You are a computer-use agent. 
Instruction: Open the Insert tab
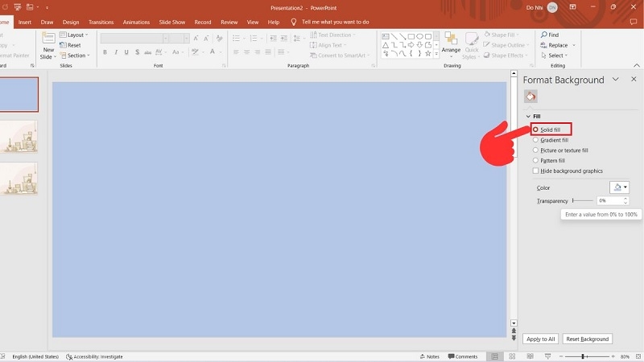tap(25, 23)
